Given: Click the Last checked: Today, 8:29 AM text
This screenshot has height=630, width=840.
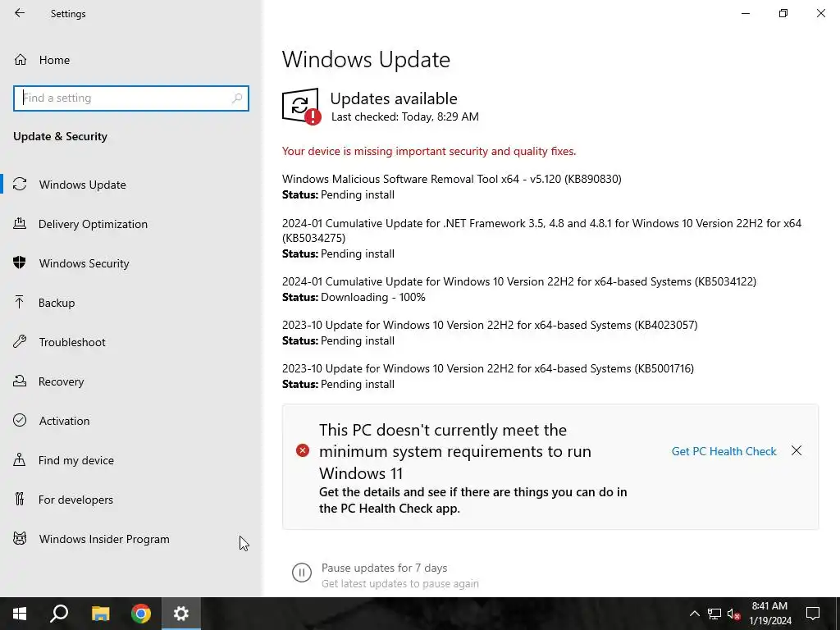Looking at the screenshot, I should (x=405, y=116).
